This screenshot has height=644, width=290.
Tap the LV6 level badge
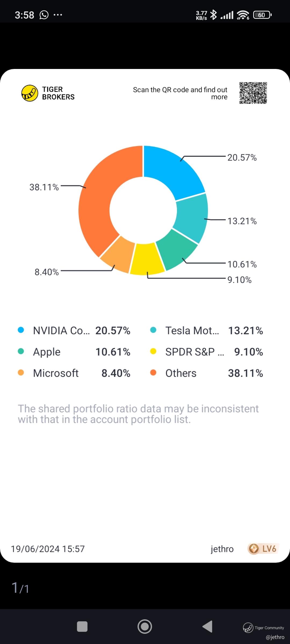(263, 549)
